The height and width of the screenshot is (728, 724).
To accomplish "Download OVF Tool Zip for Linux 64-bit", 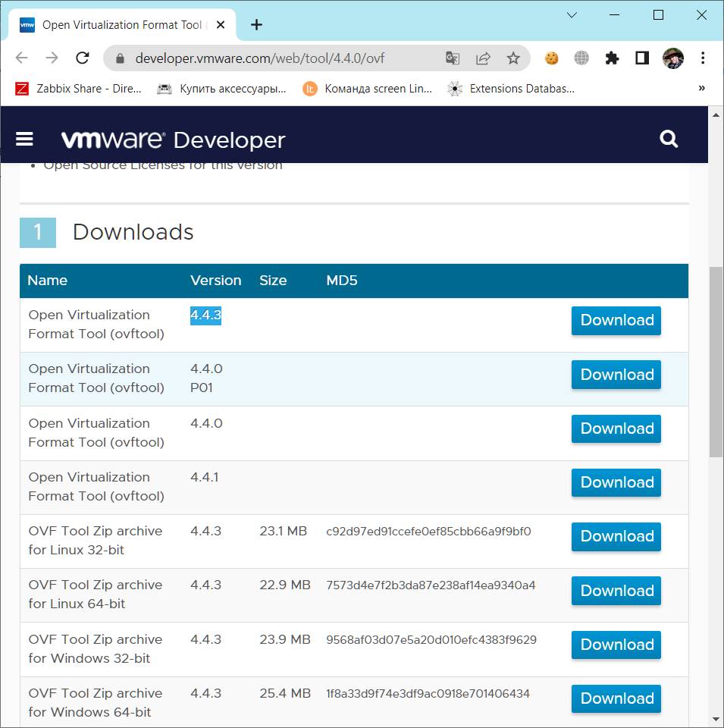I will (x=616, y=591).
